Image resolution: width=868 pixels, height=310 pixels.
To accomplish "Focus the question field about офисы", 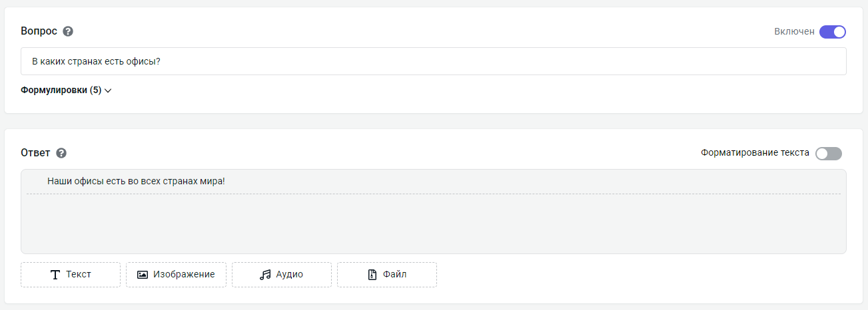I will pyautogui.click(x=433, y=61).
